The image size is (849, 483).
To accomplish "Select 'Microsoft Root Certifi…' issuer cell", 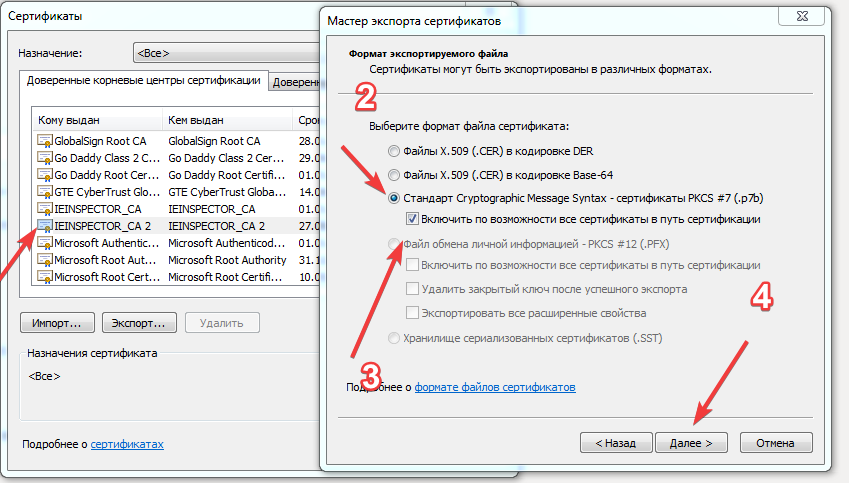I will pyautogui.click(x=225, y=277).
